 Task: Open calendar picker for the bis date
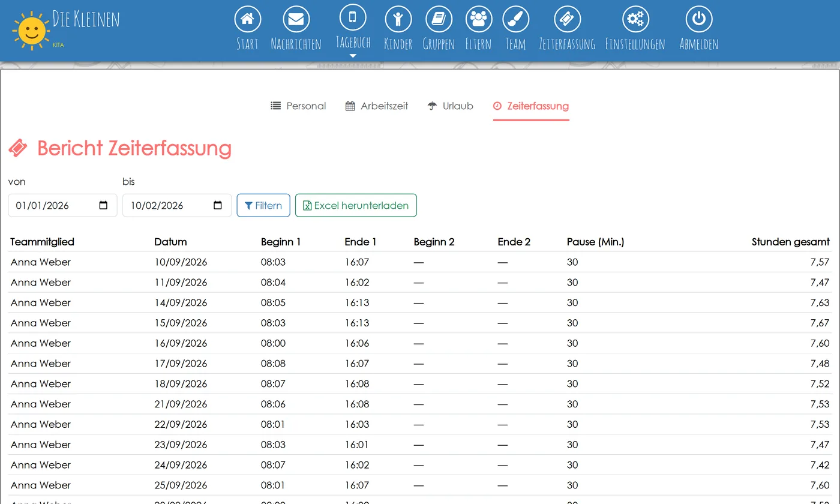click(218, 205)
